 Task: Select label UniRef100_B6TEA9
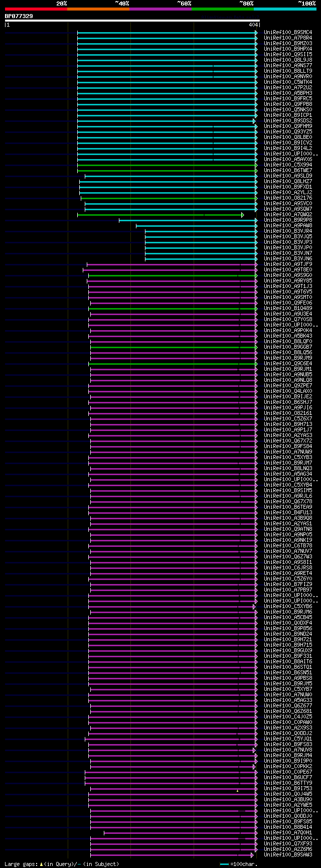[288, 507]
